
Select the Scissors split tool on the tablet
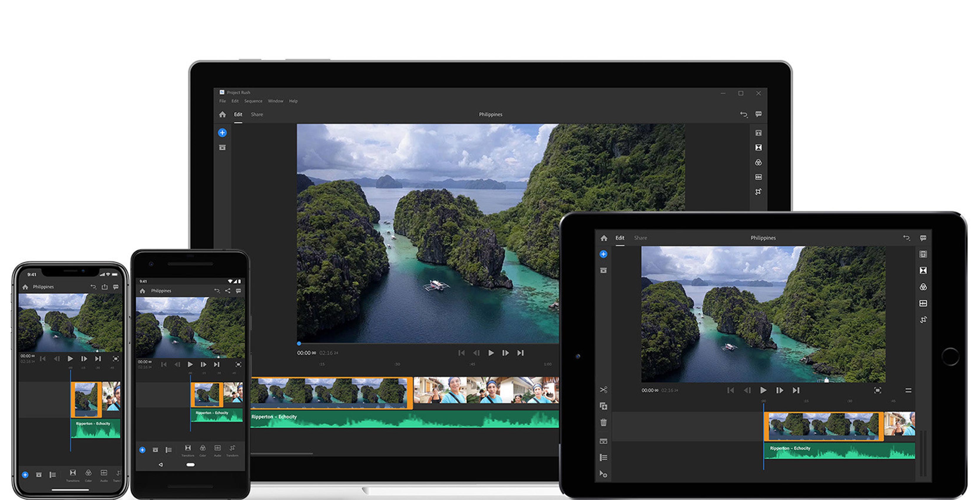click(604, 390)
